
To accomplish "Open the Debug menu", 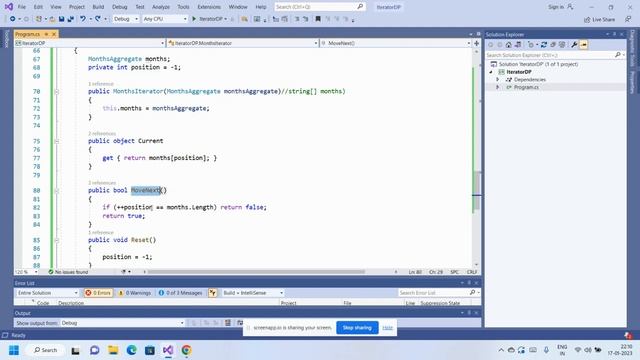I will click(x=120, y=7).
